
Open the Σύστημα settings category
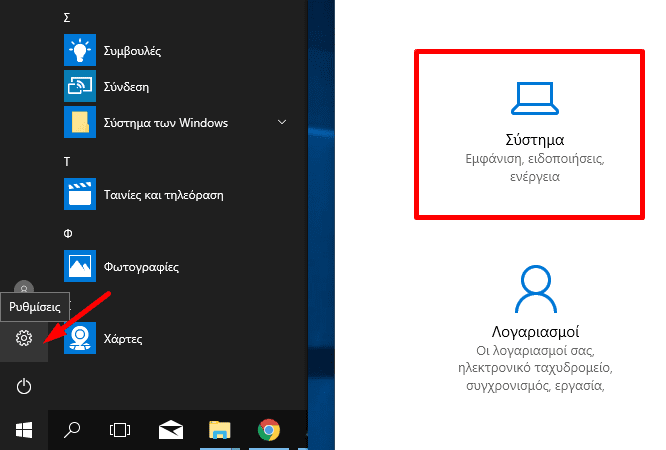click(x=528, y=132)
